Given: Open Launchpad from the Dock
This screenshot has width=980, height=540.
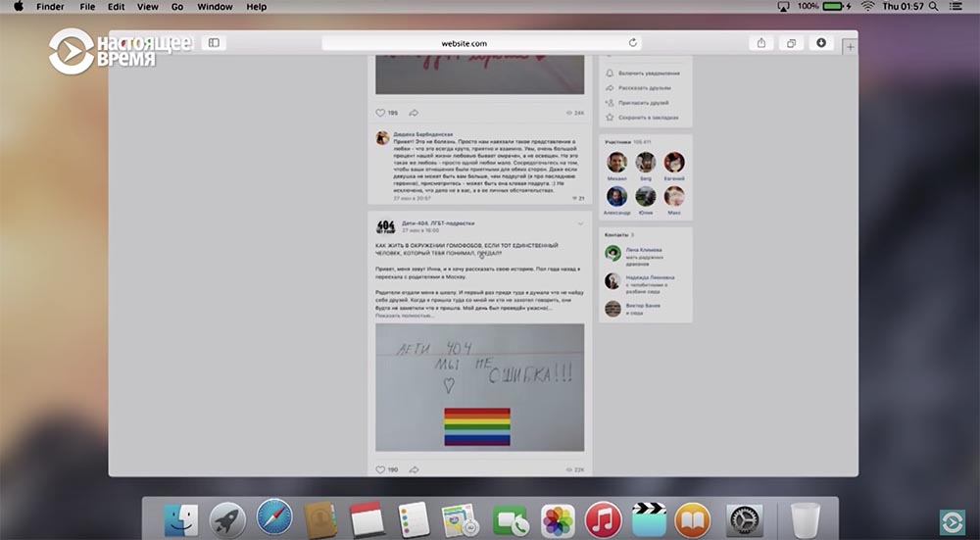Looking at the screenshot, I should click(x=227, y=520).
